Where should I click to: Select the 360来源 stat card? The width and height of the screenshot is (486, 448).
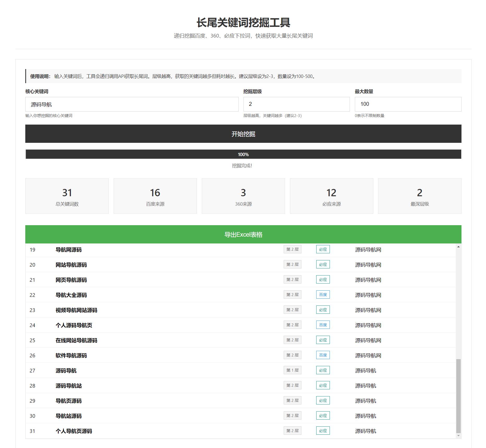pos(243,196)
